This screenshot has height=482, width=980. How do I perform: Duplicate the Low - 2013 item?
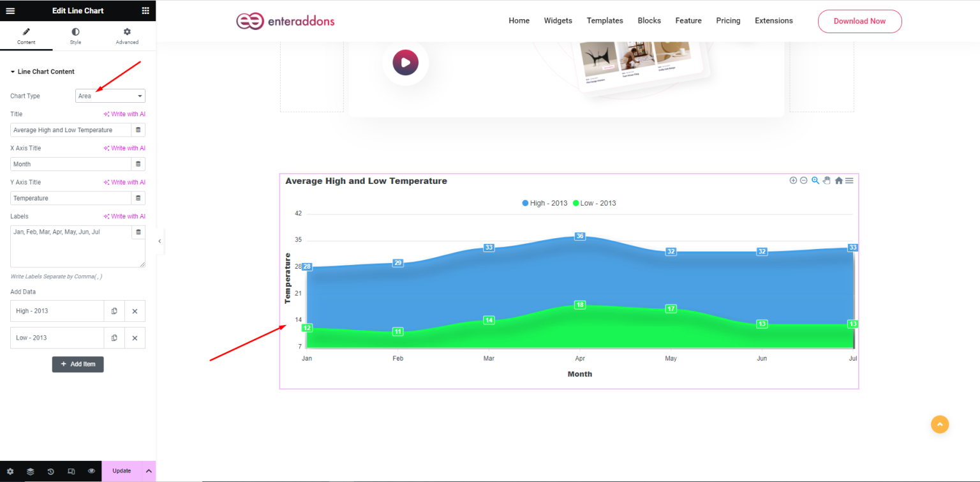pyautogui.click(x=114, y=338)
